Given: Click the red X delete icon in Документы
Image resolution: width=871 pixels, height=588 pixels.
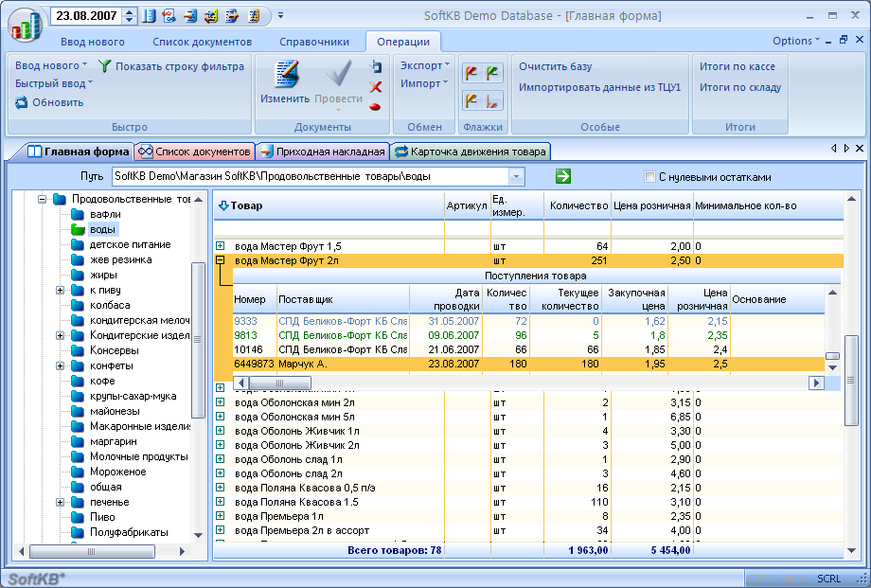Looking at the screenshot, I should coord(376,87).
